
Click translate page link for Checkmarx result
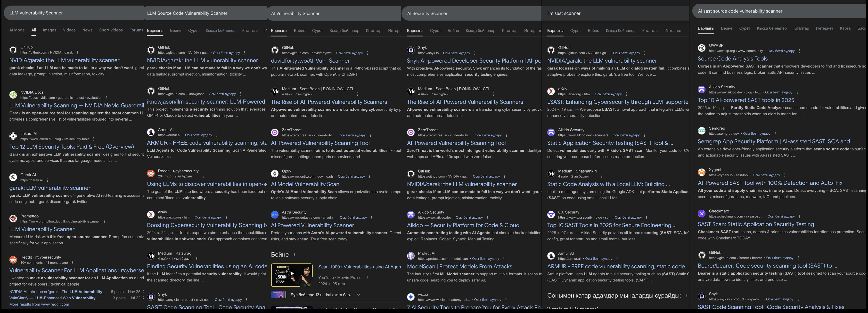click(x=781, y=216)
